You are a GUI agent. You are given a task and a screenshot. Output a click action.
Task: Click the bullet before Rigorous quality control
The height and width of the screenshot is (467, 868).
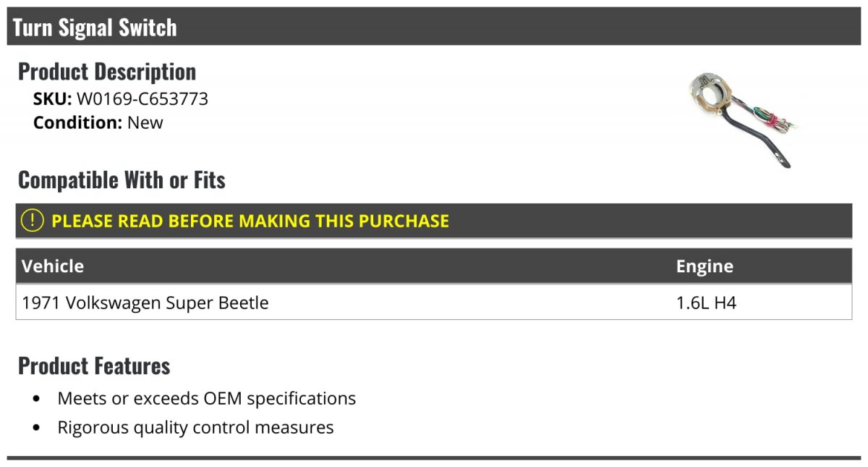coord(37,428)
